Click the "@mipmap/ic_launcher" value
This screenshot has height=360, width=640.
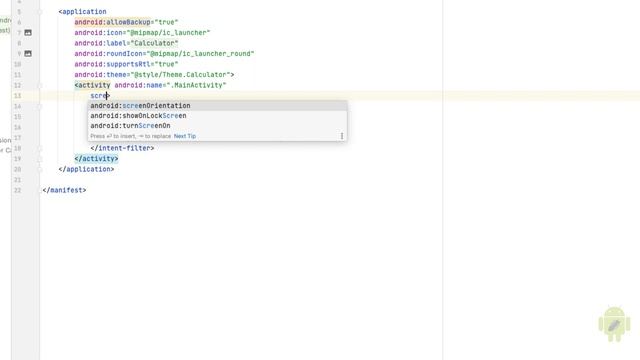click(x=168, y=33)
